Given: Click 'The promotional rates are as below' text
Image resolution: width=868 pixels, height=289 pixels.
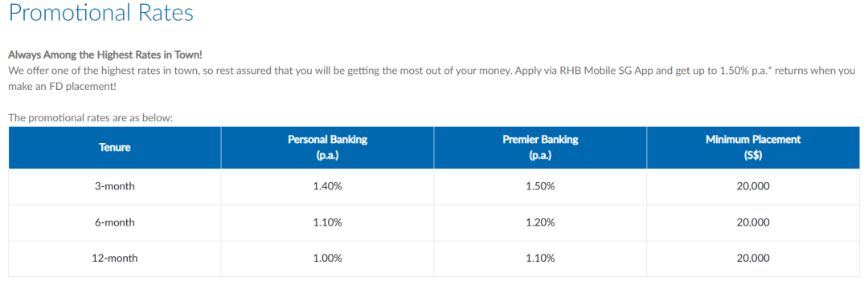Looking at the screenshot, I should pyautogui.click(x=92, y=118).
